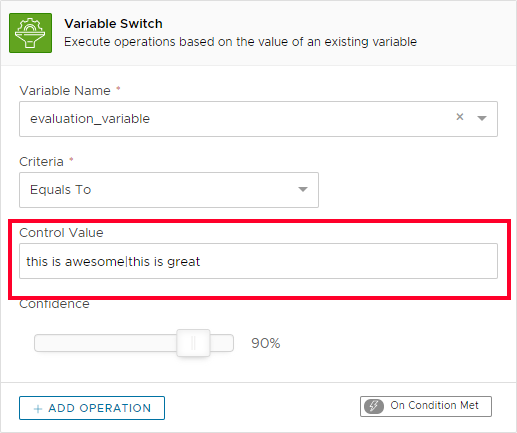Select the Equals To criteria combo box

[169, 190]
